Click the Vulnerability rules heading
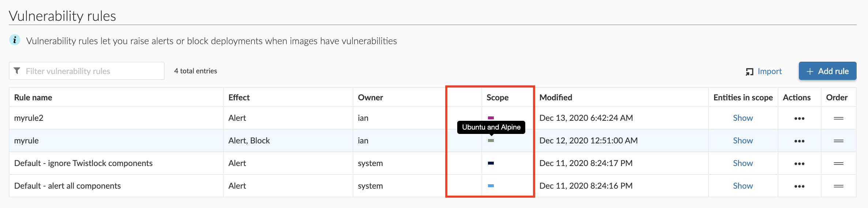Screen dimensions: 868x208 coord(62,16)
